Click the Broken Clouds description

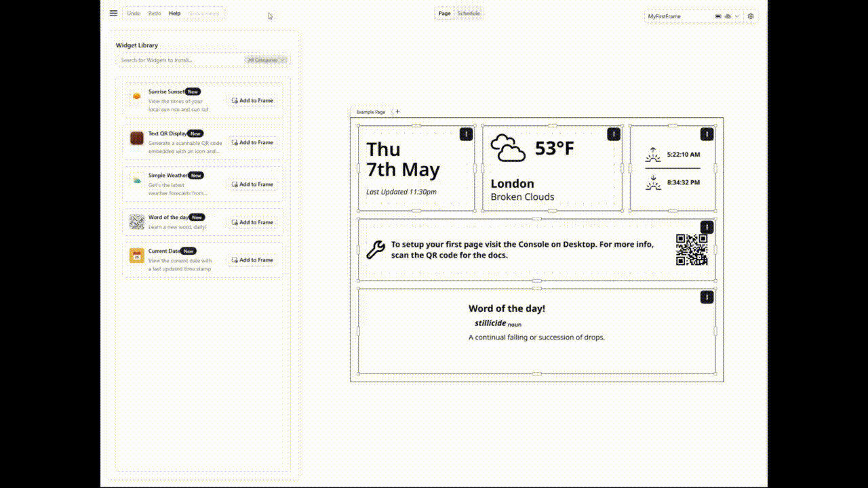tap(522, 197)
